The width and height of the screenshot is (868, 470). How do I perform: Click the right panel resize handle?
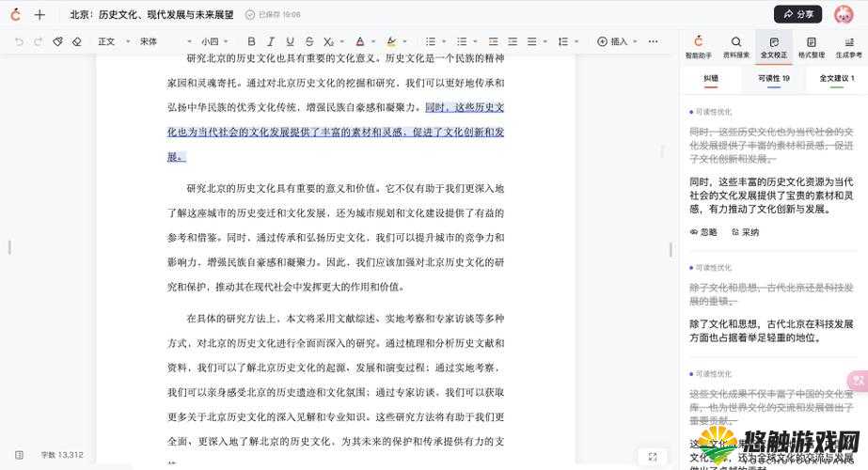tap(671, 250)
